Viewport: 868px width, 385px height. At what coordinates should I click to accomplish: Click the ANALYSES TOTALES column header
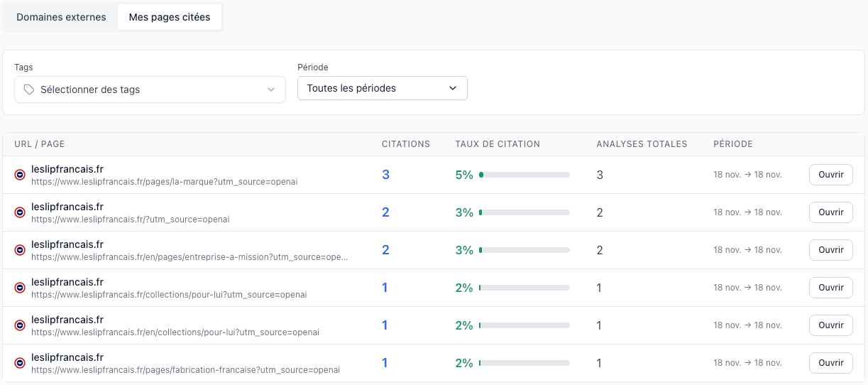pos(642,144)
